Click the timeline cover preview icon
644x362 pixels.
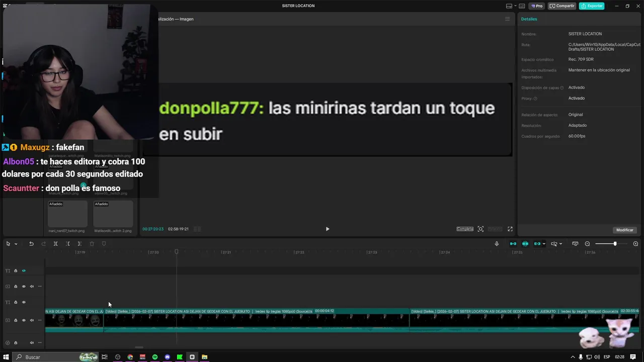click(575, 244)
